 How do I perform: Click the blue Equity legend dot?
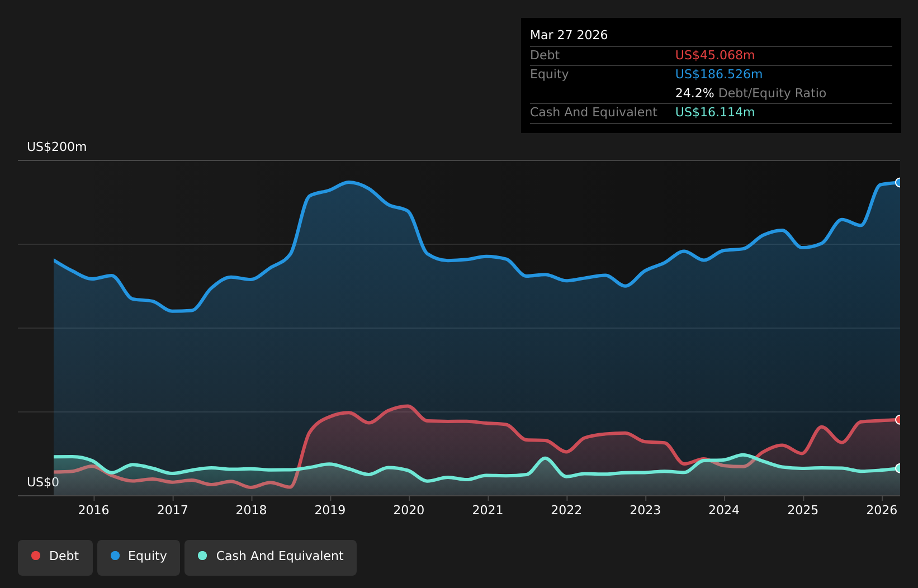[x=115, y=556]
